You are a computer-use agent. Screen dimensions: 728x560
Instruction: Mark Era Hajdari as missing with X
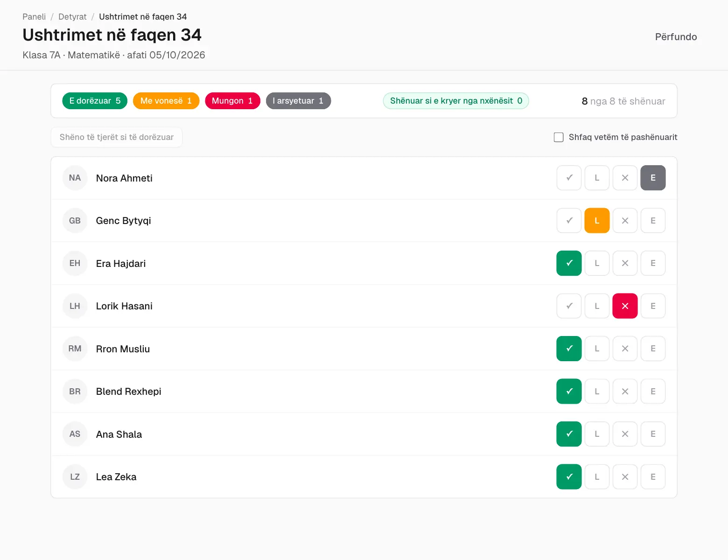tap(625, 263)
